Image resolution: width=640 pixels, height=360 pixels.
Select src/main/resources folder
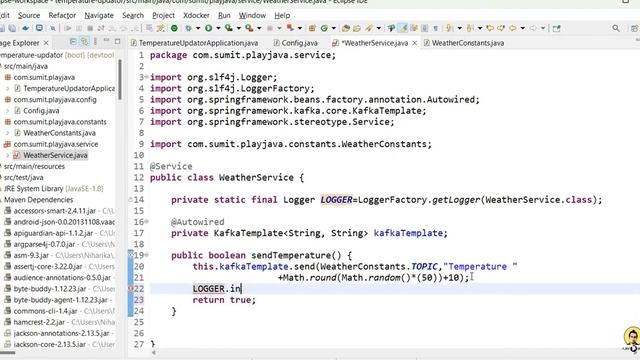click(x=34, y=166)
